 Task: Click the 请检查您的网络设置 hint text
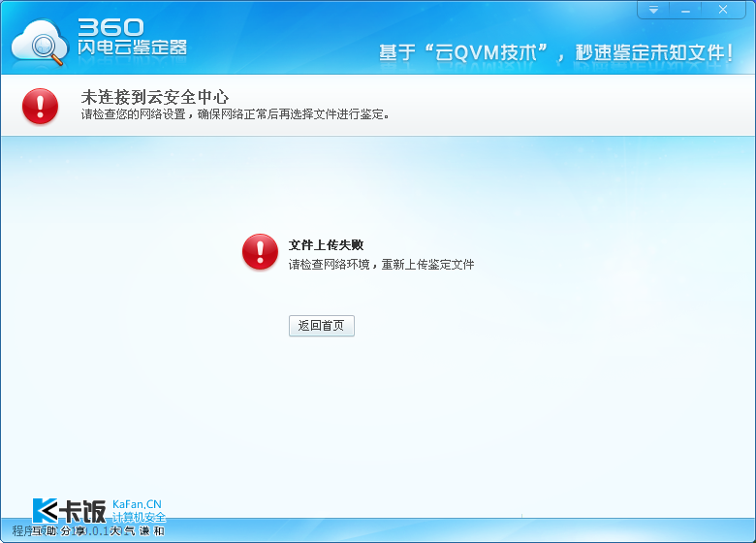(x=236, y=114)
